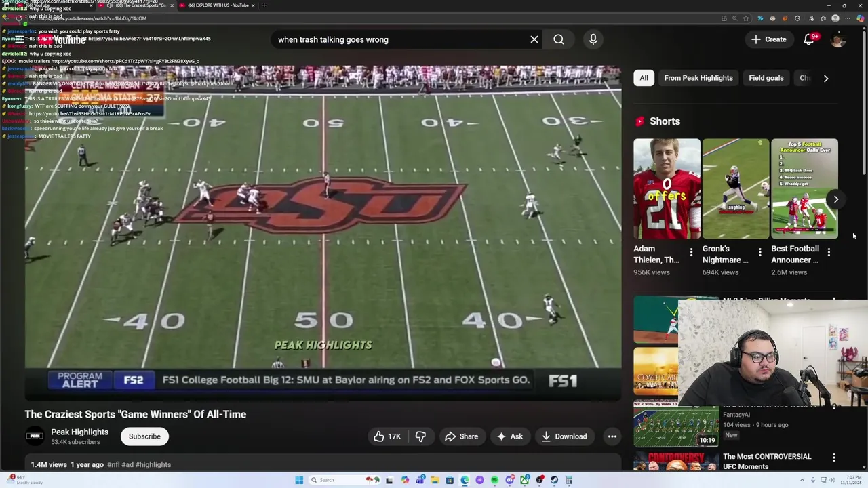Screen dimensions: 868x488
Task: Show more filter chips with arrow
Action: click(826, 78)
